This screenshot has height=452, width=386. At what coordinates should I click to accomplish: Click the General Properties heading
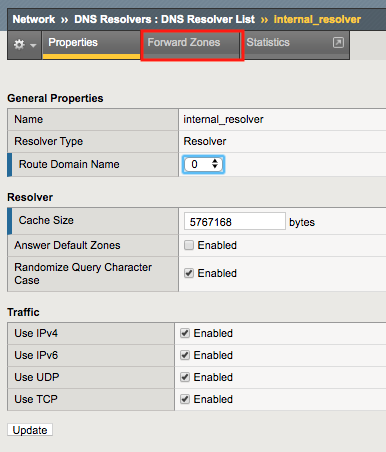55,98
